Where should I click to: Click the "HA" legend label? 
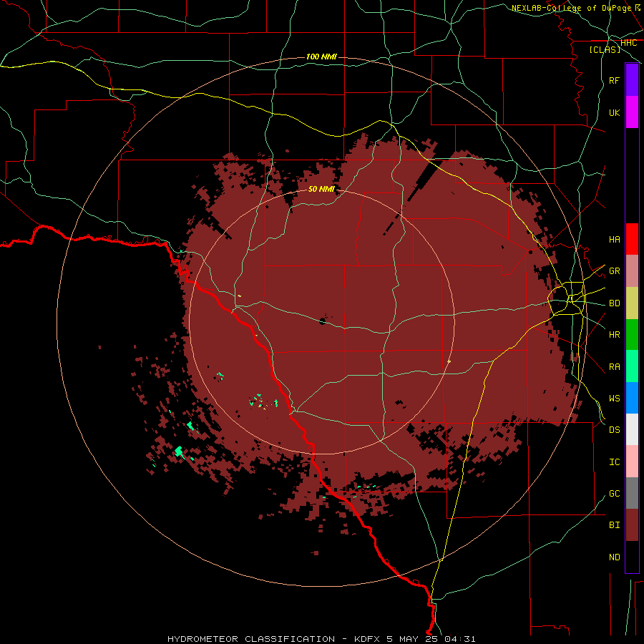click(614, 239)
